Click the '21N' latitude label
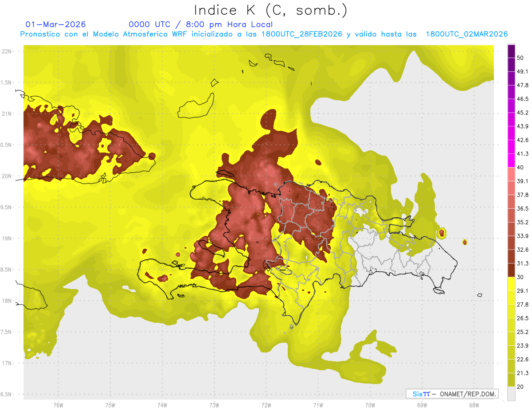Image resolution: width=532 pixels, height=411 pixels. (x=7, y=114)
